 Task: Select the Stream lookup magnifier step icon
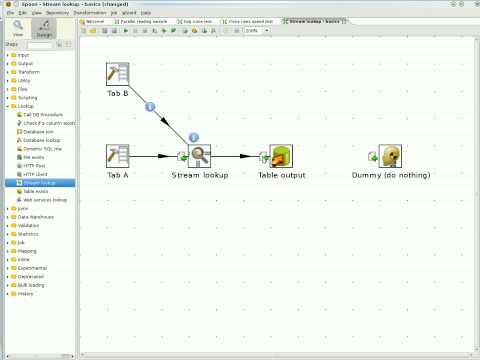coord(199,156)
